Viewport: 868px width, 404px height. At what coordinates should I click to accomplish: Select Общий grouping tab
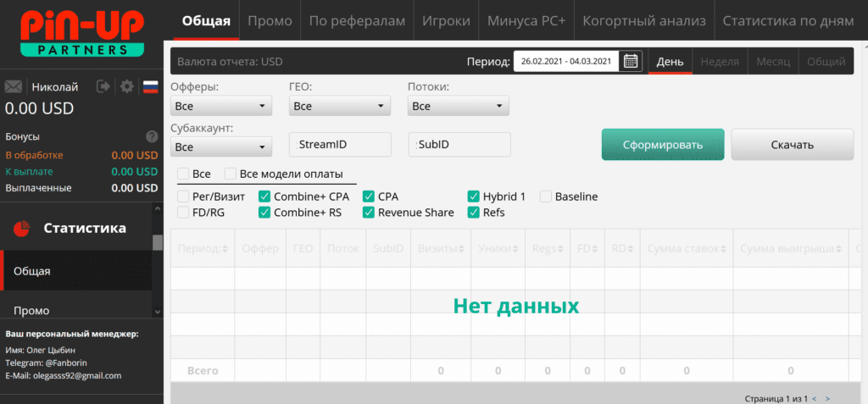click(x=826, y=62)
